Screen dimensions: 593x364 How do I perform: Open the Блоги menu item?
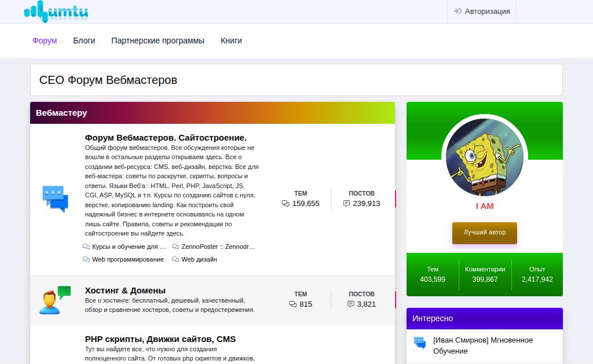click(84, 41)
